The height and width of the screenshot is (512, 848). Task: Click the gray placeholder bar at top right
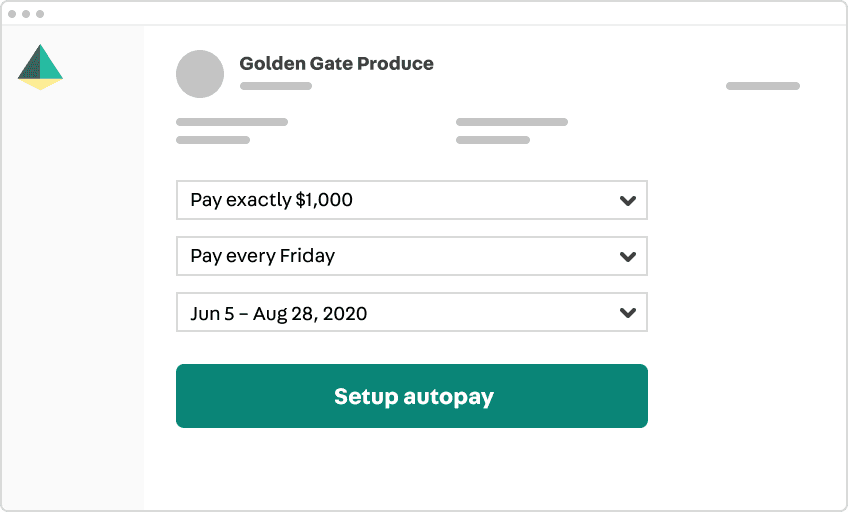click(763, 86)
